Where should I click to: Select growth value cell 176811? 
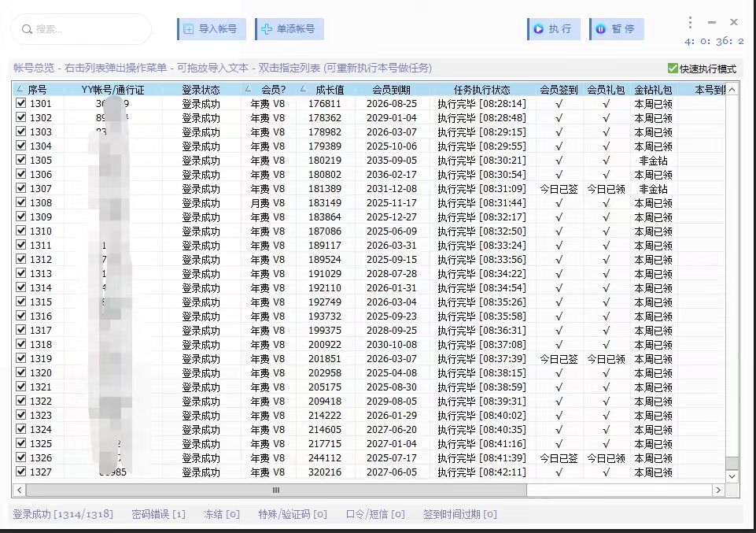[325, 103]
